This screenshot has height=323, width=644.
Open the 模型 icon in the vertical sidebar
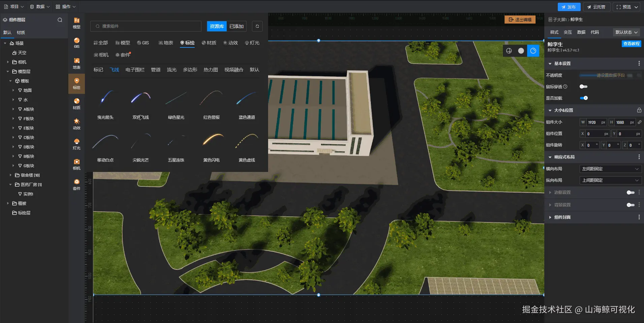[x=76, y=23]
